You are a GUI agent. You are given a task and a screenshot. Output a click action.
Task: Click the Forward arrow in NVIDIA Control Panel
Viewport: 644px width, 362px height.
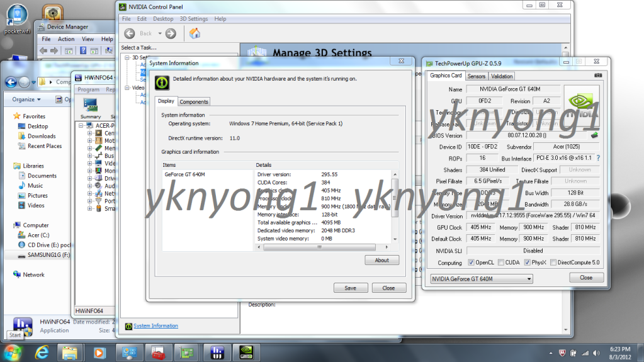[x=171, y=33]
